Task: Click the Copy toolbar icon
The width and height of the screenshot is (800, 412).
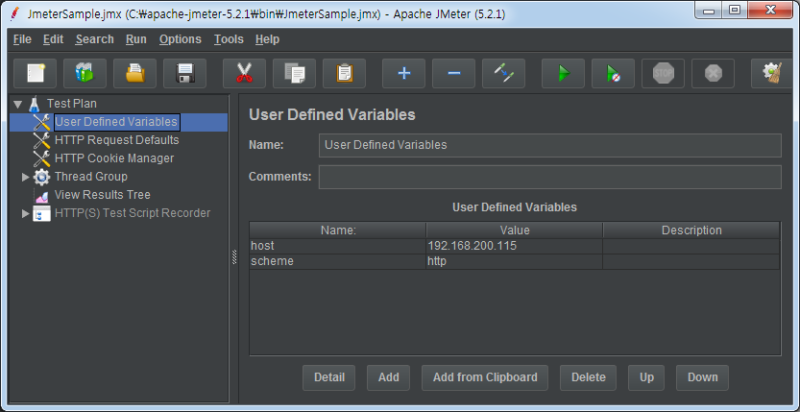Action: click(294, 73)
